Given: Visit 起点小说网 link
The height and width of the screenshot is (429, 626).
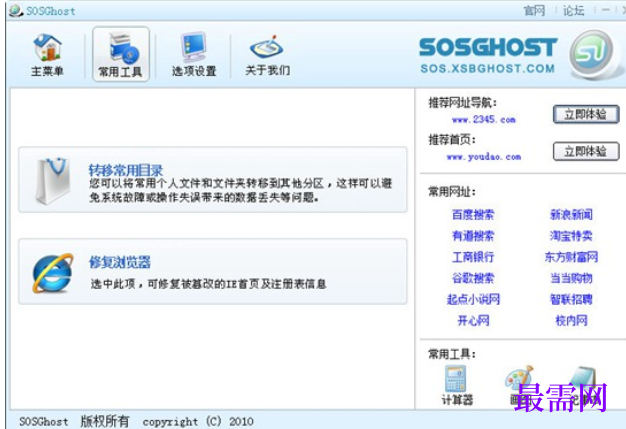Looking at the screenshot, I should tap(473, 299).
